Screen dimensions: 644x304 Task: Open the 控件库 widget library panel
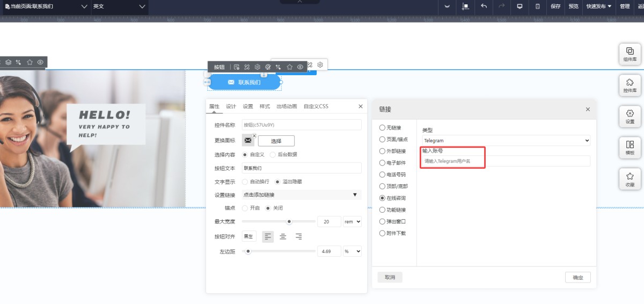click(630, 85)
